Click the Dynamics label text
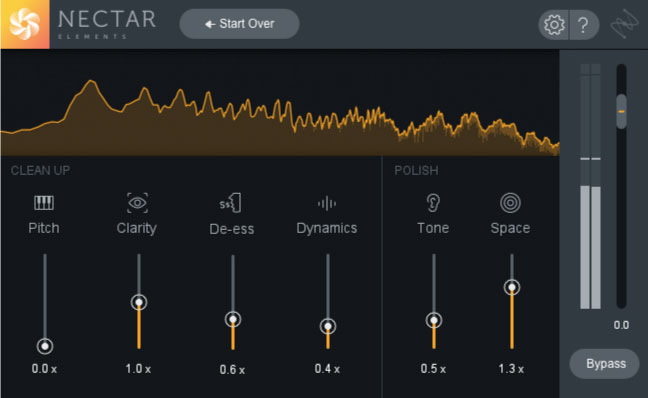The width and height of the screenshot is (648, 398). 326,228
